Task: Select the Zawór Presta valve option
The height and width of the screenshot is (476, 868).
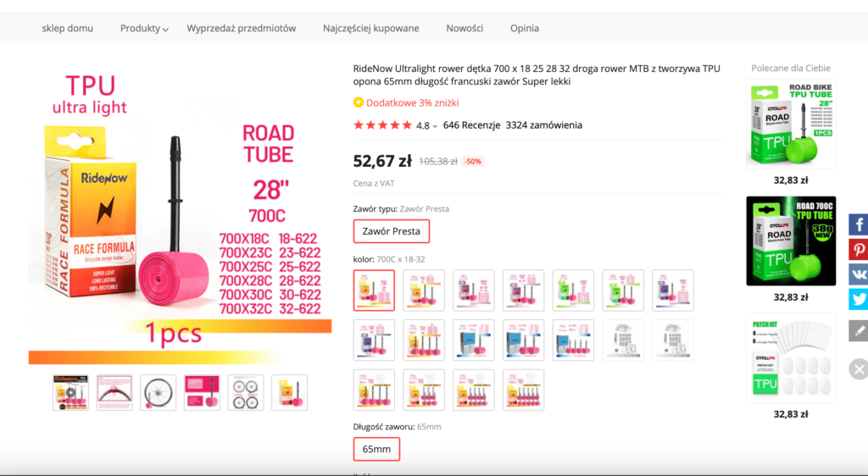Action: pos(392,231)
